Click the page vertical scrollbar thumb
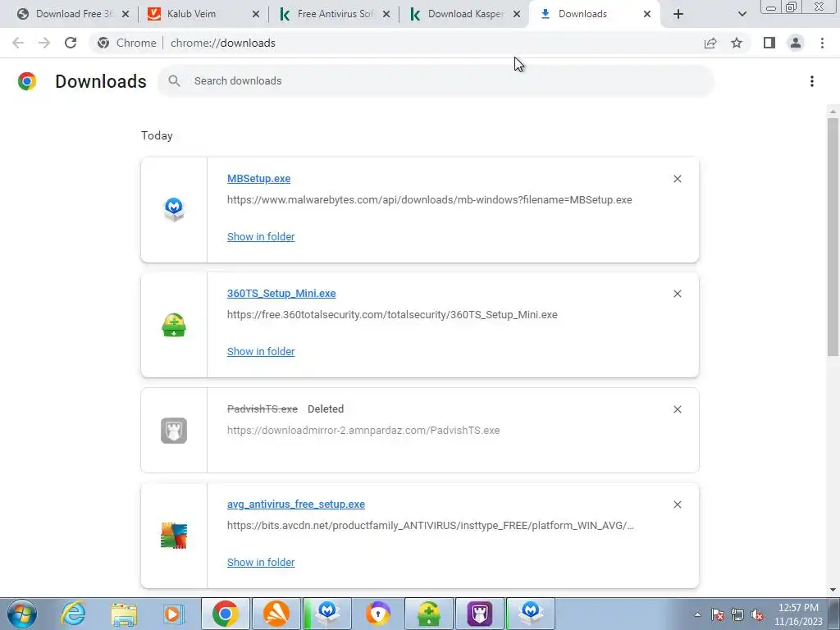This screenshot has width=840, height=630. point(833,235)
